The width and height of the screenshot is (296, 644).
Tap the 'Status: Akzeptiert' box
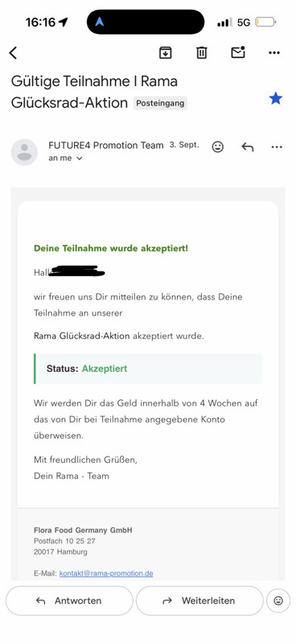click(148, 369)
